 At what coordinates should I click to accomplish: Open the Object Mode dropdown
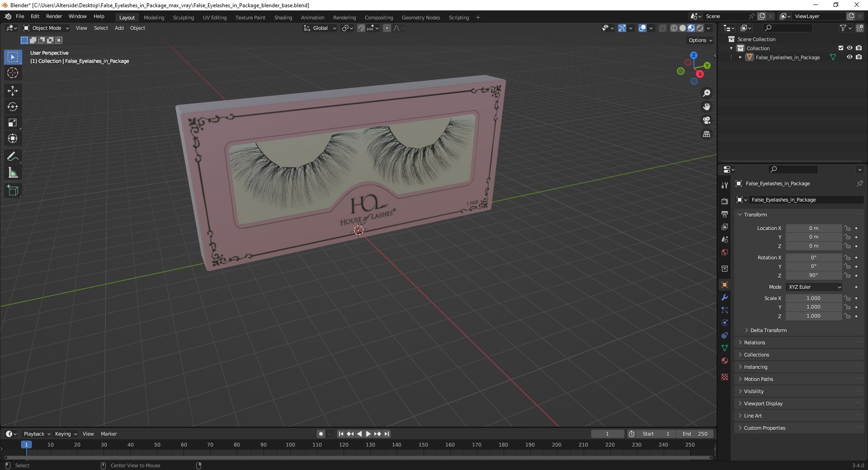click(x=46, y=28)
